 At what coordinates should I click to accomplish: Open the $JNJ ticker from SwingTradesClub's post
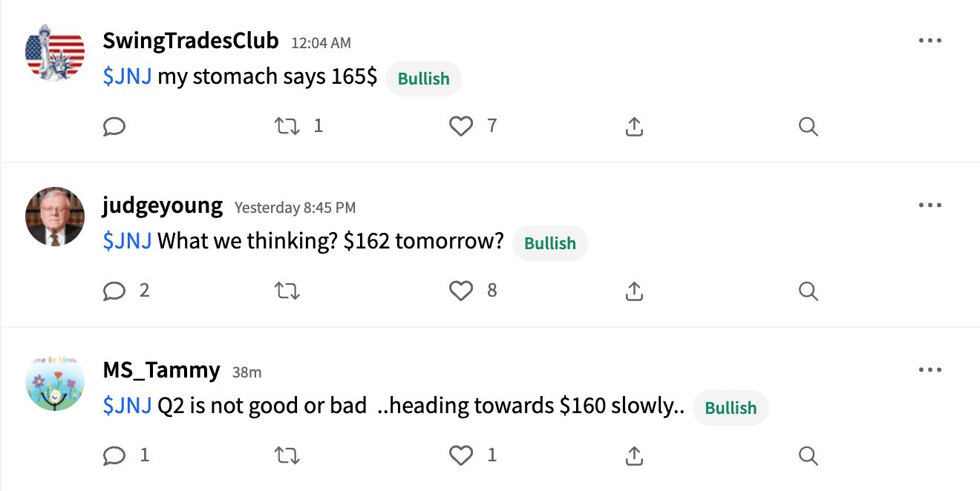tap(126, 76)
